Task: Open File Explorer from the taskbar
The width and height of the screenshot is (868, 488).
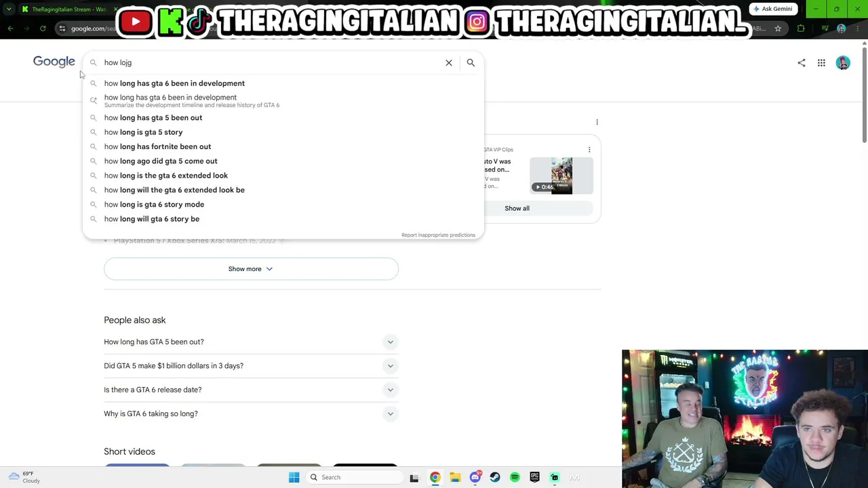Action: click(x=455, y=477)
